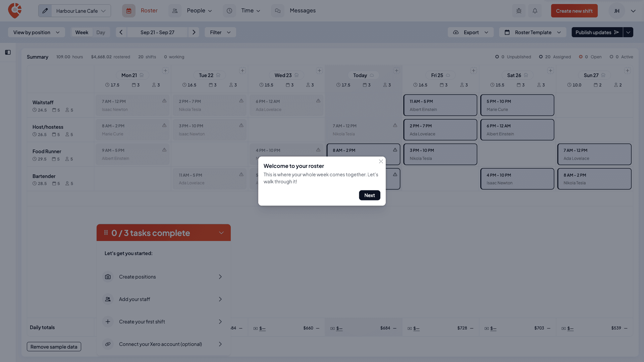
Task: Click the Remove sample data button
Action: tap(54, 347)
